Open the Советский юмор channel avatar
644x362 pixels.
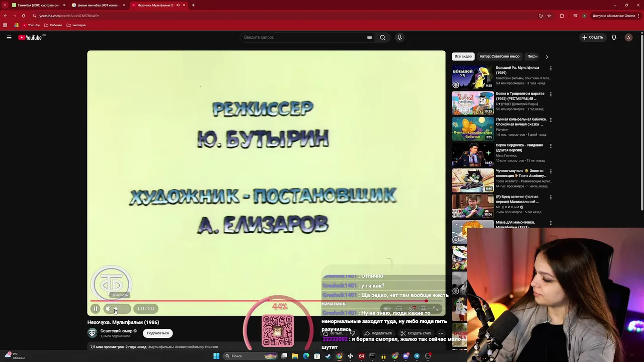point(92,333)
